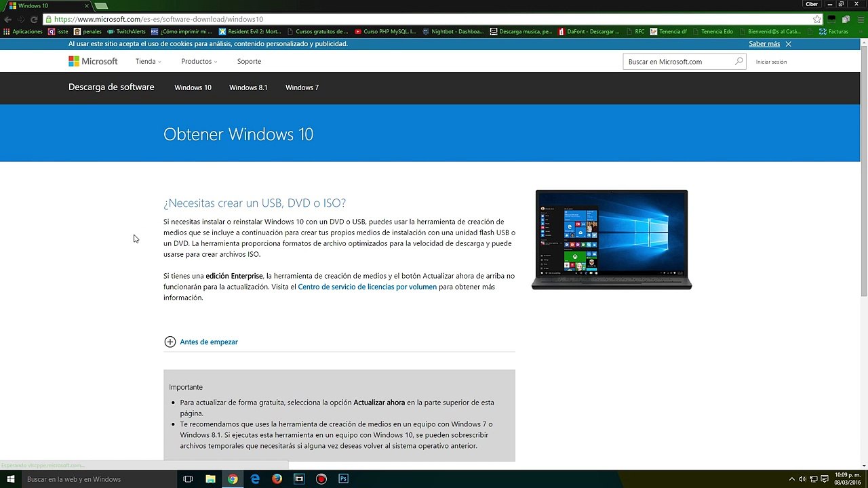868x488 pixels.
Task: Click the Obtener Windows 10 heading
Action: (238, 134)
